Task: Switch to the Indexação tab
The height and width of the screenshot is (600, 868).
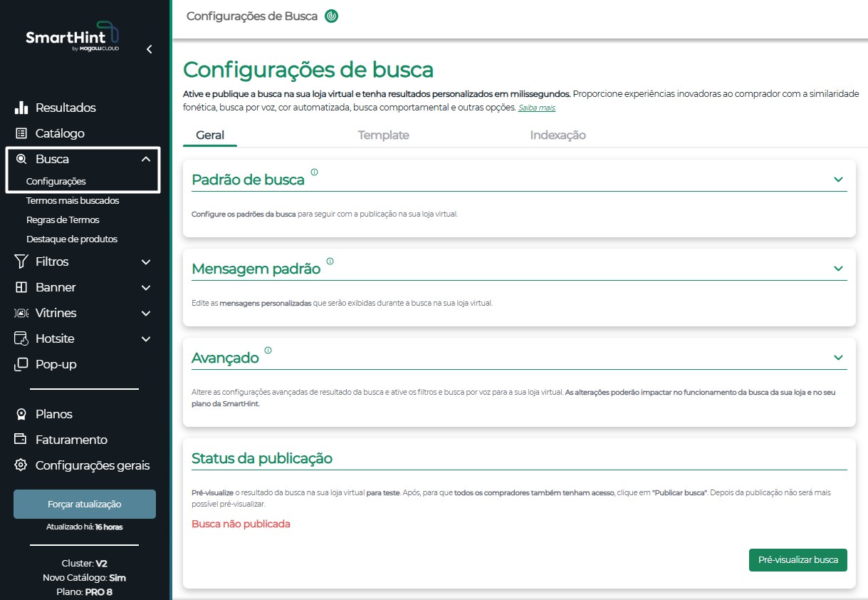Action: (558, 135)
